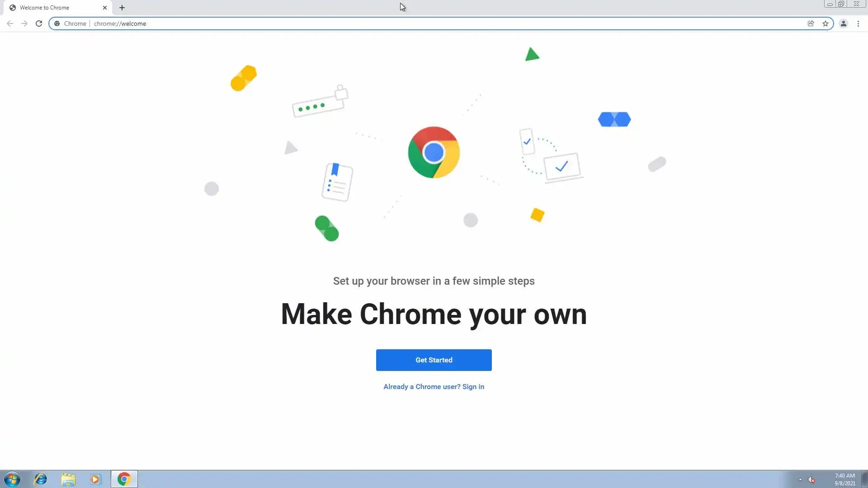868x488 pixels.
Task: Click the browser back arrow
Action: pyautogui.click(x=10, y=23)
